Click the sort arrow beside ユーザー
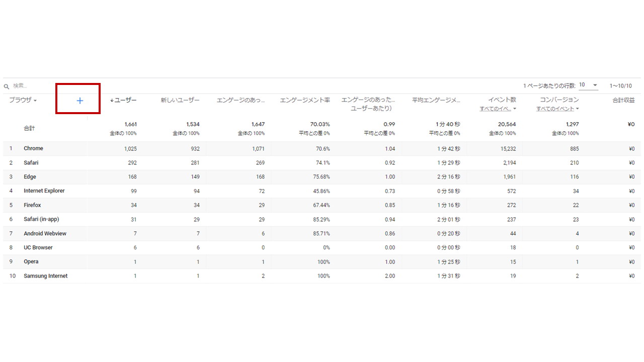Screen dimensions: 644x362 [x=112, y=101]
